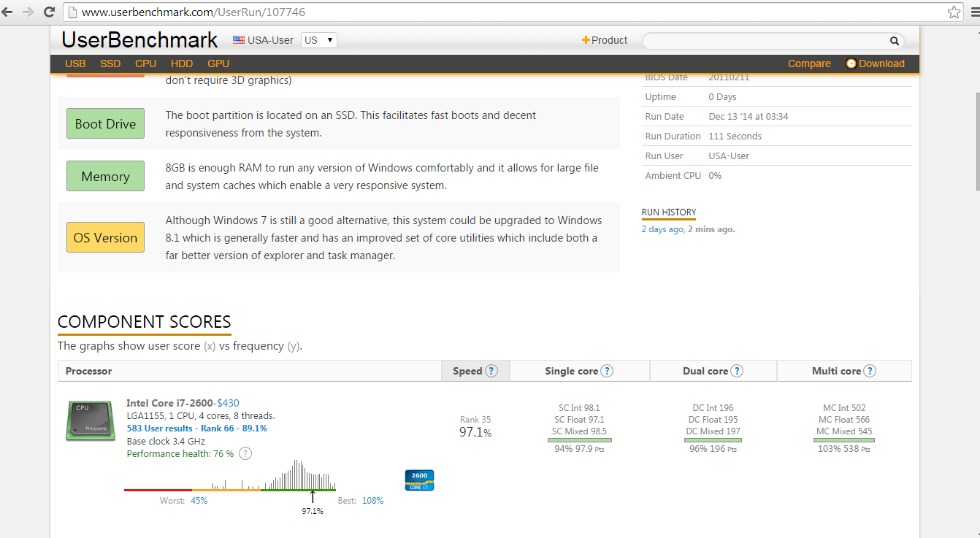This screenshot has height=538, width=980.
Task: Open the Intel Core i7-2600 link
Action: click(170, 403)
